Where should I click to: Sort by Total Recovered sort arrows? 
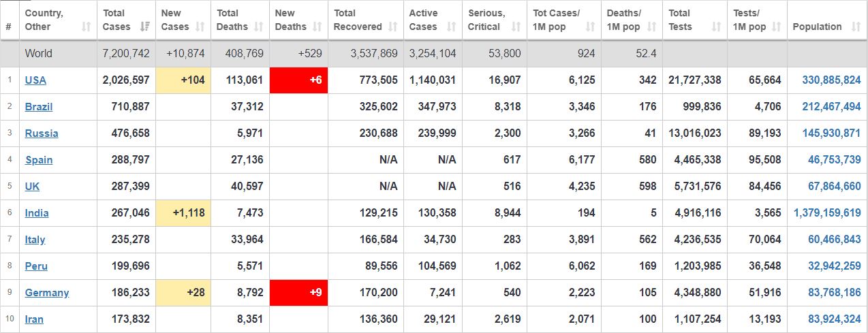click(393, 27)
